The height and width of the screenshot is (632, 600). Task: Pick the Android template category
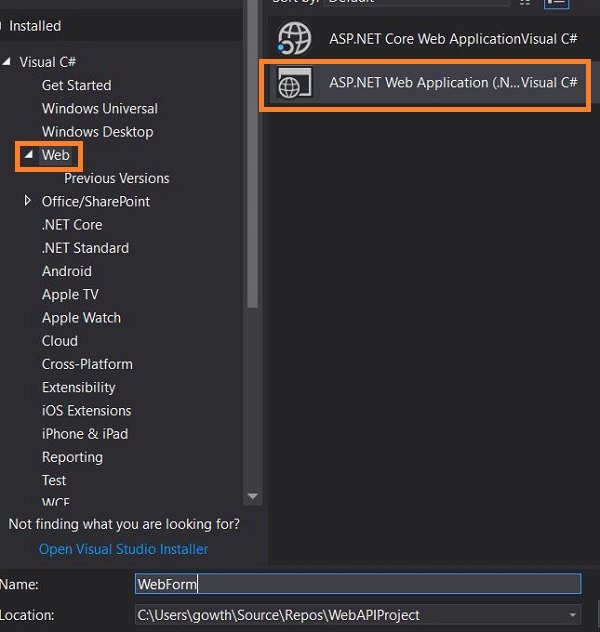(x=66, y=271)
